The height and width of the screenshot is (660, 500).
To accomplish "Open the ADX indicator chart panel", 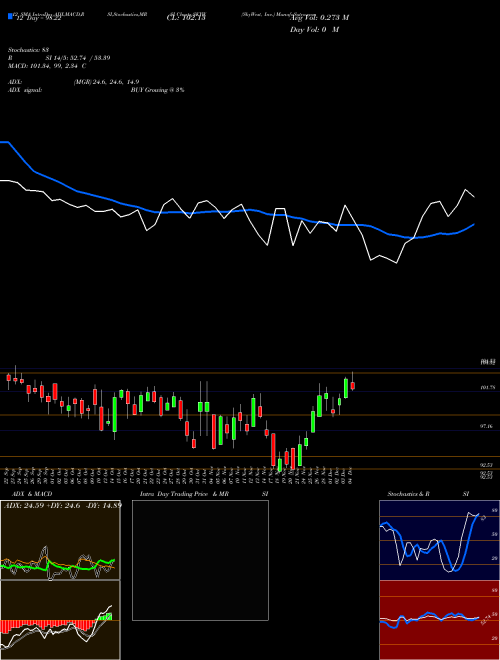I will [60, 540].
